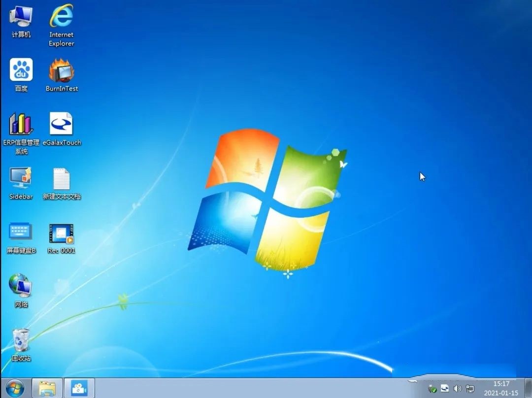Open the Windows Start menu orb
The height and width of the screenshot is (398, 532).
point(15,388)
